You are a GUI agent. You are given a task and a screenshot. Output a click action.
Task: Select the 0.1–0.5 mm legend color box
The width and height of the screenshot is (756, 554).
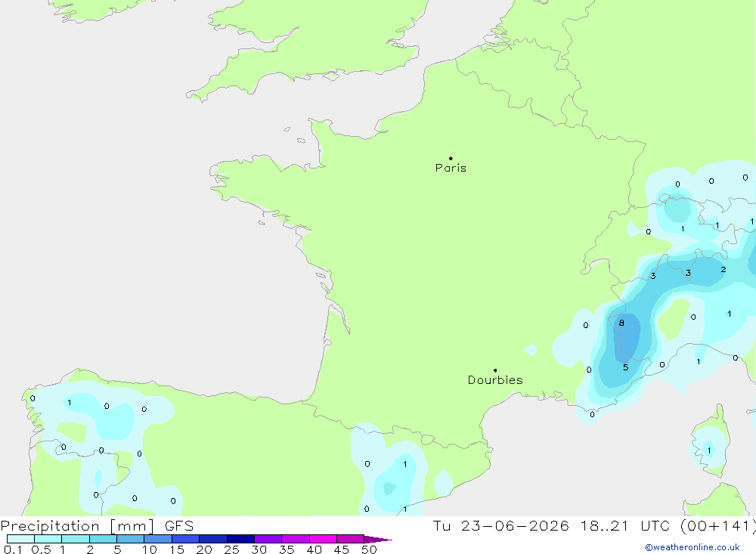[20, 539]
